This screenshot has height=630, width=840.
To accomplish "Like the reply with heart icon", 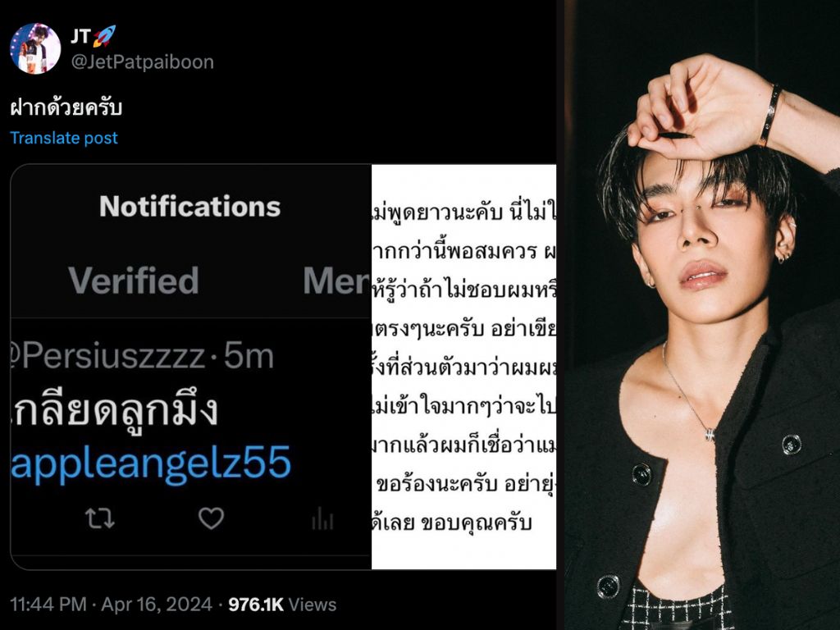I will [211, 518].
